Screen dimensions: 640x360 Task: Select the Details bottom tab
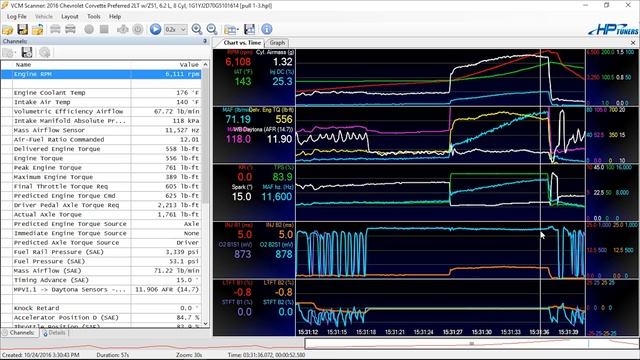point(54,333)
